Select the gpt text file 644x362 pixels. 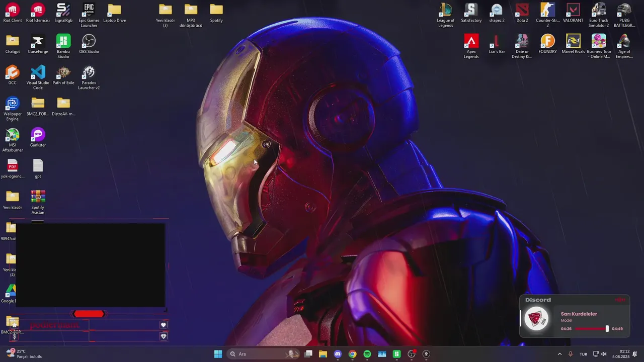[x=38, y=169]
